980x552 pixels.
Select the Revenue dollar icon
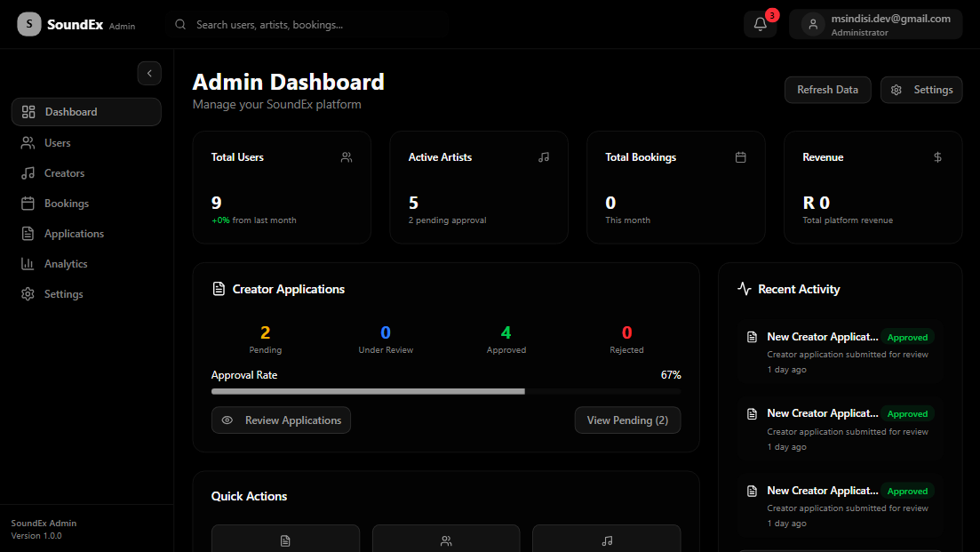(x=937, y=156)
